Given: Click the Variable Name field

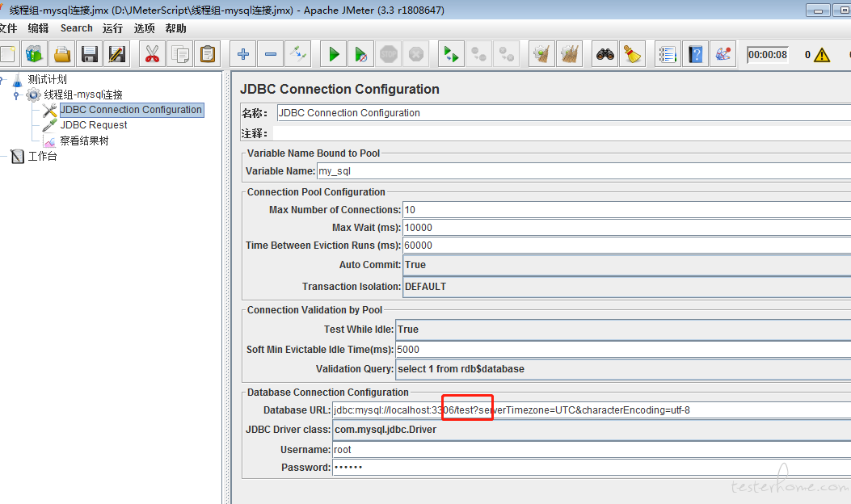Looking at the screenshot, I should tap(584, 171).
